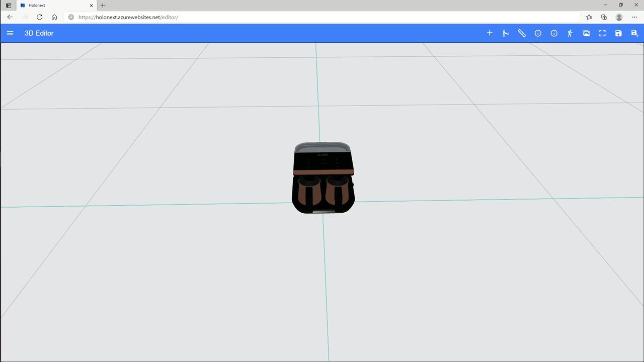Screen dimensions: 644x362
Task: Open info icon beside the walking figure
Action: point(554,33)
